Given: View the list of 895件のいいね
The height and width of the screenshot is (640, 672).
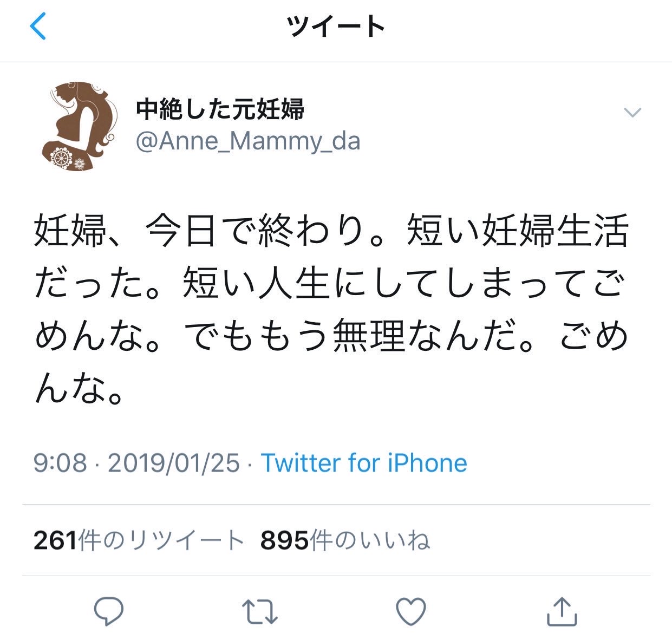Looking at the screenshot, I should point(345,540).
